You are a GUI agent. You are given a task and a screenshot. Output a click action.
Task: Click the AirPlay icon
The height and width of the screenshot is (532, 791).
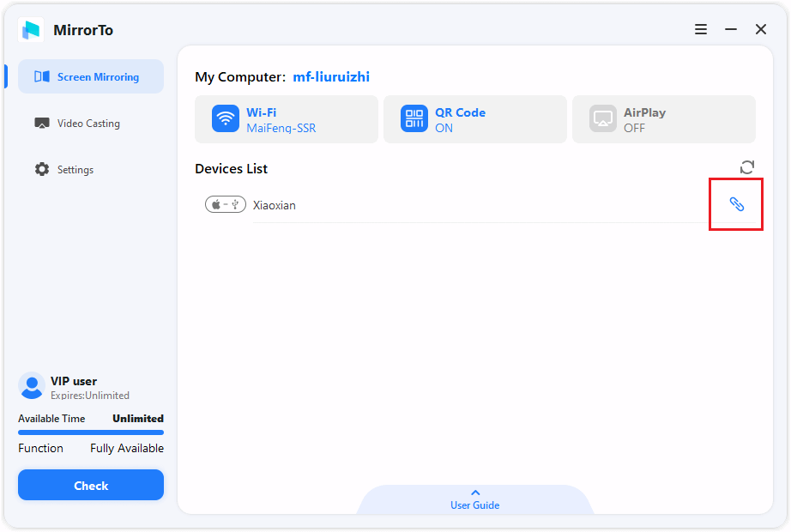coord(603,118)
